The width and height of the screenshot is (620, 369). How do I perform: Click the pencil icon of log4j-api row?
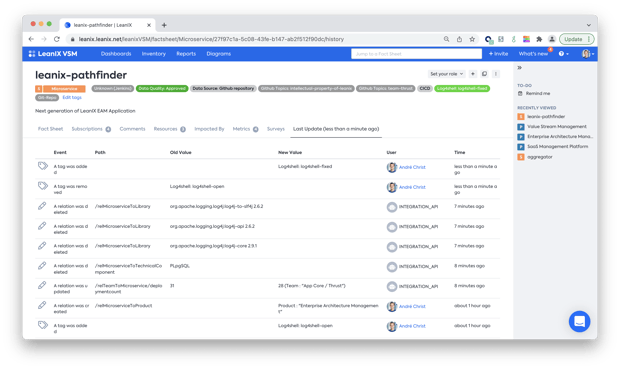point(42,226)
